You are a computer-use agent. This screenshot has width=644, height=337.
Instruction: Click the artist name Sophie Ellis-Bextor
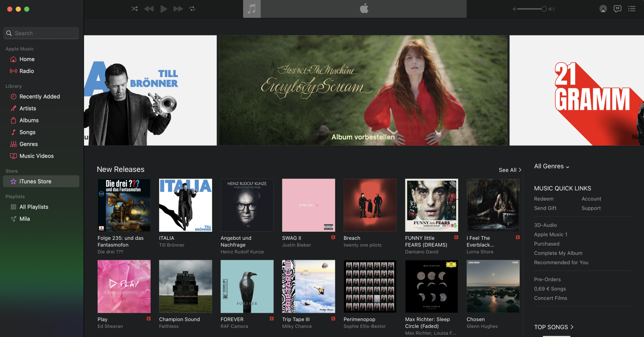[x=365, y=326]
